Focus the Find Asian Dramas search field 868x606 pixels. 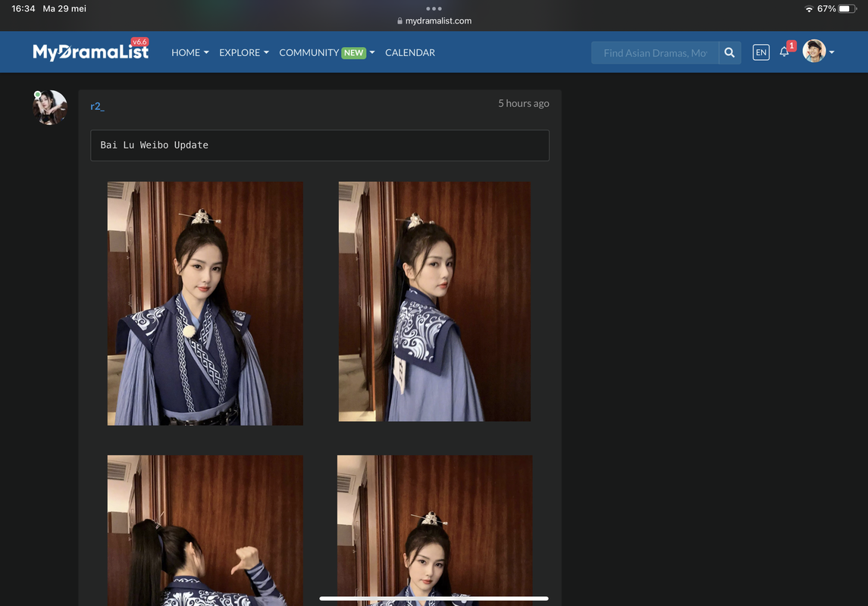point(655,53)
